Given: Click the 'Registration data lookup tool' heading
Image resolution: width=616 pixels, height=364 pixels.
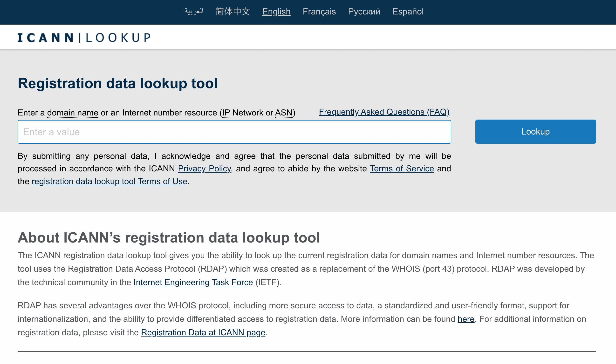Looking at the screenshot, I should click(117, 83).
